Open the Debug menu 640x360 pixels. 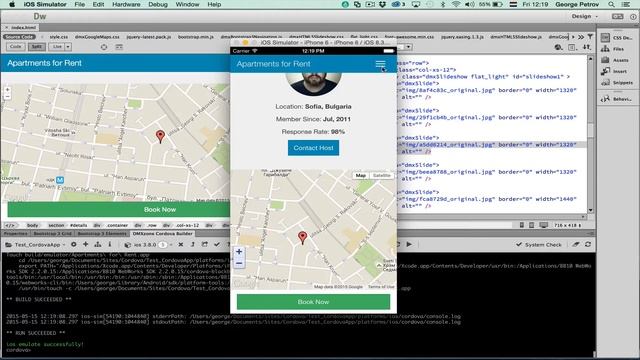[158, 4]
